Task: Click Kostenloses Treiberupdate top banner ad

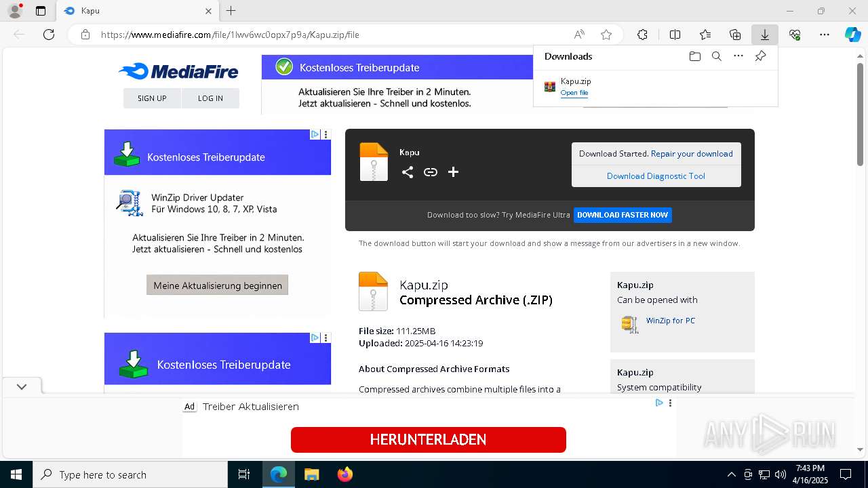Action: [x=397, y=85]
